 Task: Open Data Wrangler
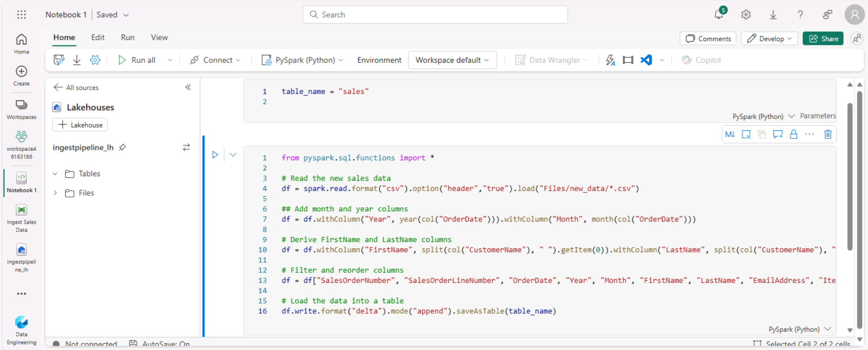[x=551, y=60]
